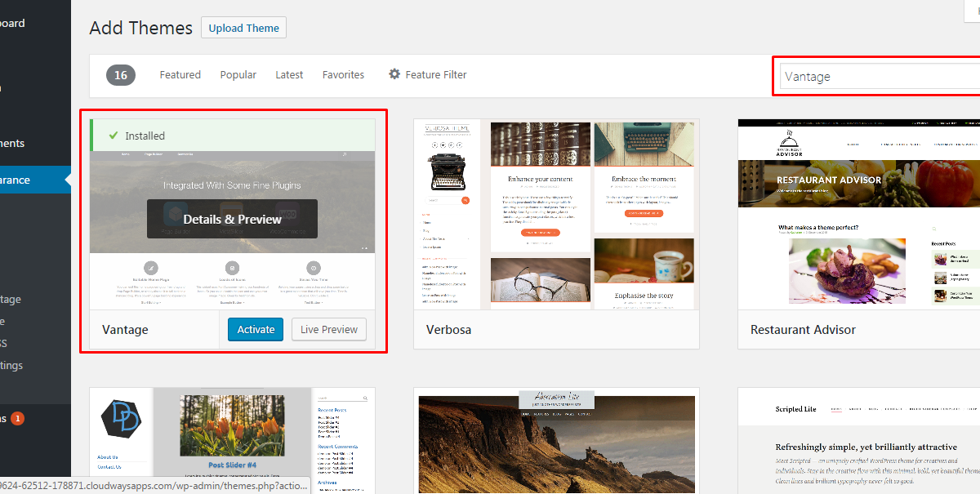980x494 pixels.
Task: Click the update notification badge showing 1
Action: tap(17, 418)
